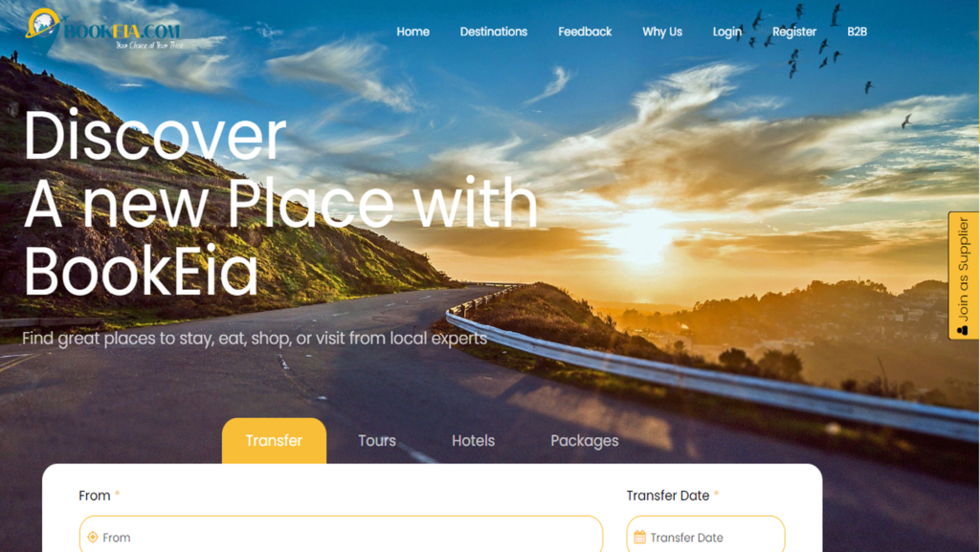This screenshot has height=552, width=980.
Task: Open the B2B navigation link
Action: 857,32
